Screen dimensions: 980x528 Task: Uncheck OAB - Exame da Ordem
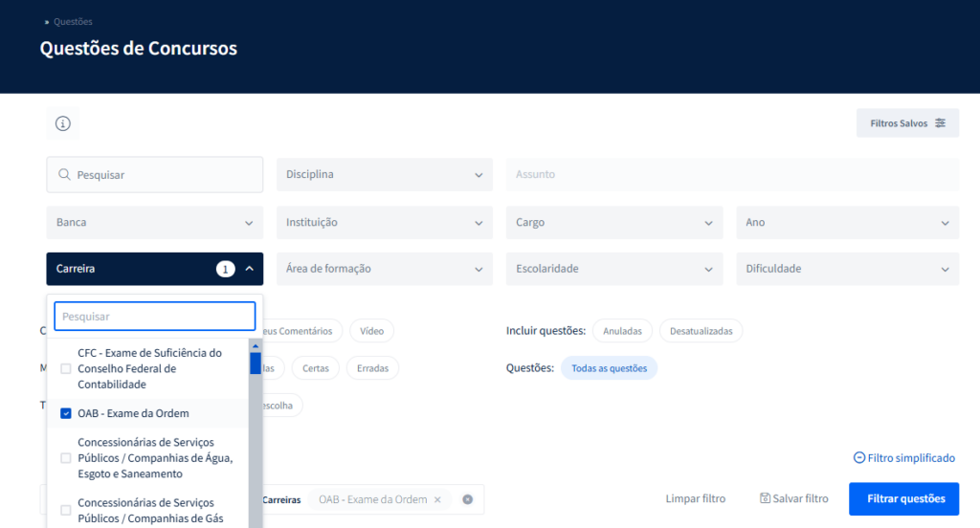point(66,413)
